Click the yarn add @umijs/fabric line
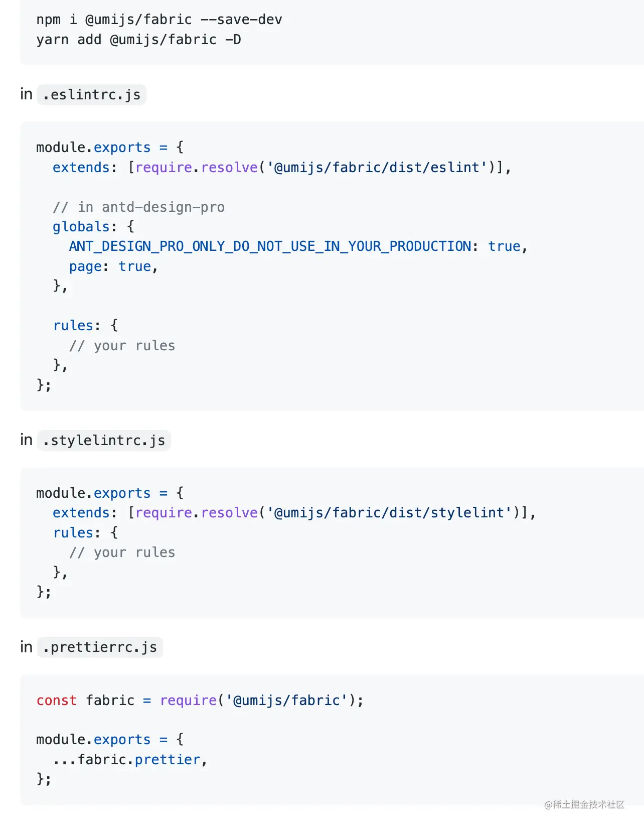The image size is (644, 829). coord(138,40)
